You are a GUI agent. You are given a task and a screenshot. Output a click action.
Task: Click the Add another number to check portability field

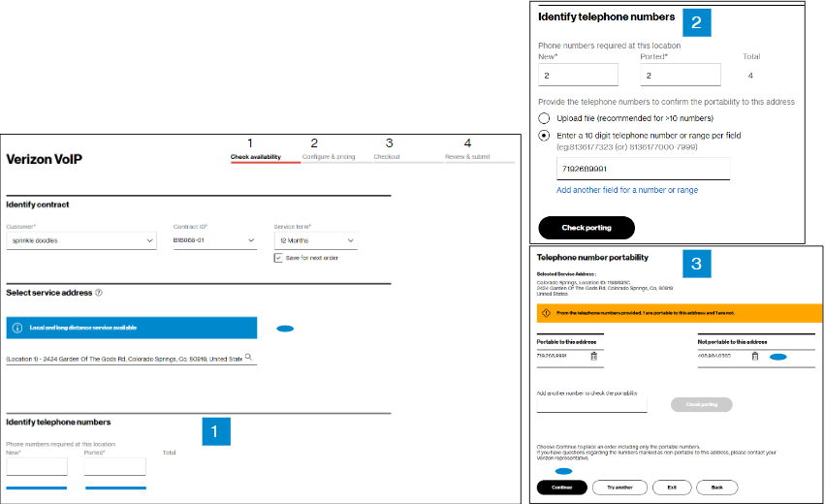click(592, 405)
